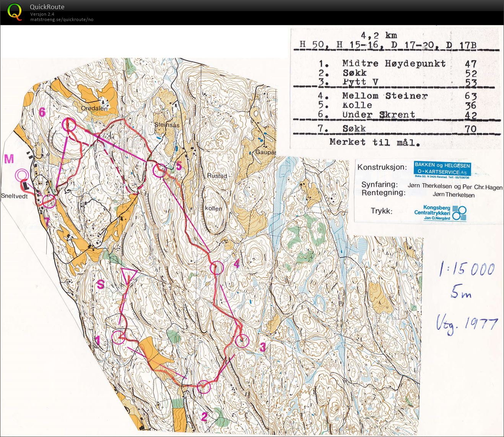
Task: Click the 'Rustad' place name
Action: tap(217, 176)
